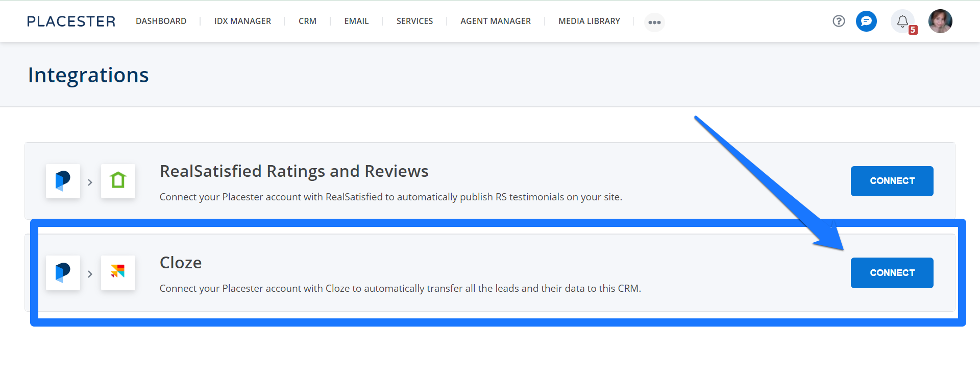The image size is (980, 370).
Task: Click the Cloze colorful logo icon
Action: 118,272
